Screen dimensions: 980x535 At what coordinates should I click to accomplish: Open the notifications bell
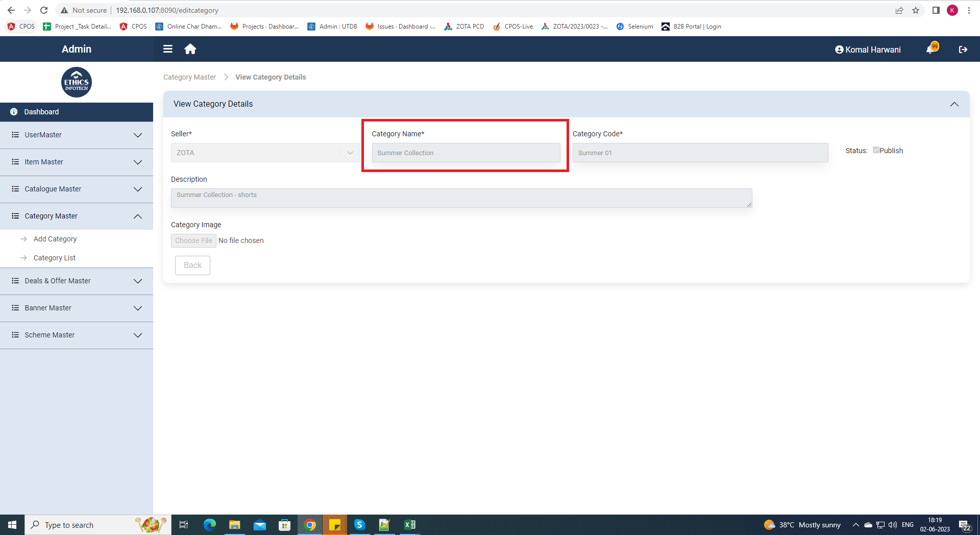pyautogui.click(x=930, y=50)
